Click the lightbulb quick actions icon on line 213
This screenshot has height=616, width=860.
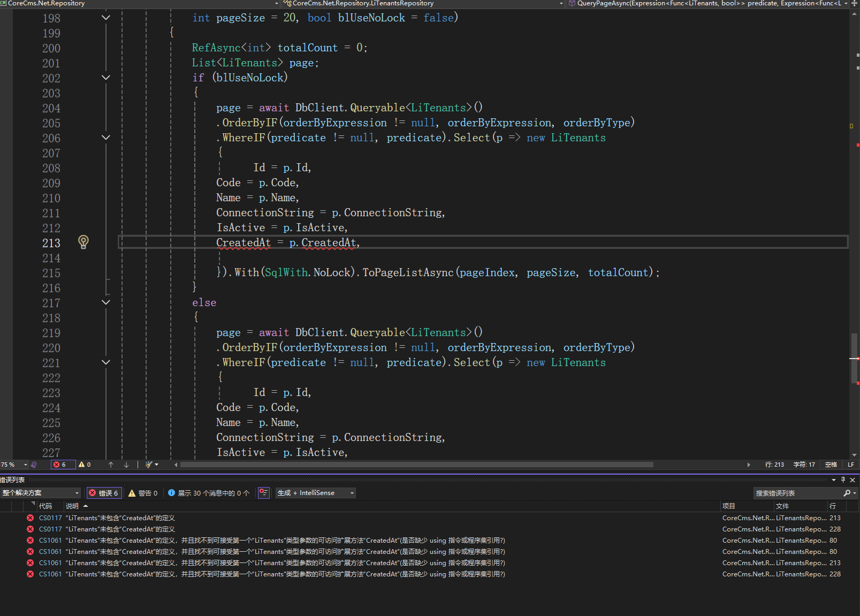coord(83,242)
